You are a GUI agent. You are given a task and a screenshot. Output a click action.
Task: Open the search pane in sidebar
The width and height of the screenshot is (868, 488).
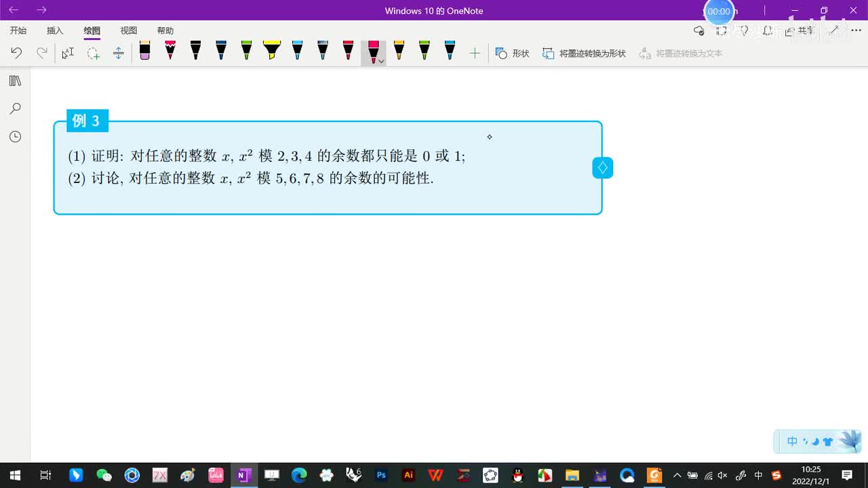point(15,108)
